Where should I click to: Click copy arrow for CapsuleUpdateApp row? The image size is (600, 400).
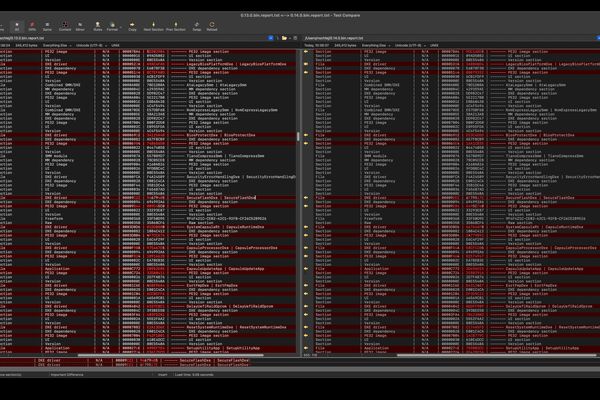click(x=306, y=268)
